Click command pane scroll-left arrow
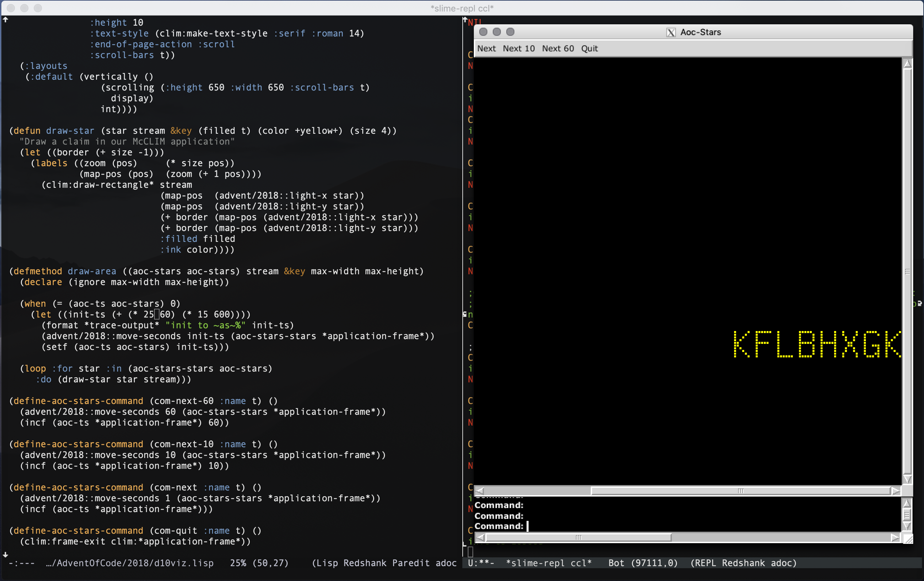The image size is (924, 581). 480,538
